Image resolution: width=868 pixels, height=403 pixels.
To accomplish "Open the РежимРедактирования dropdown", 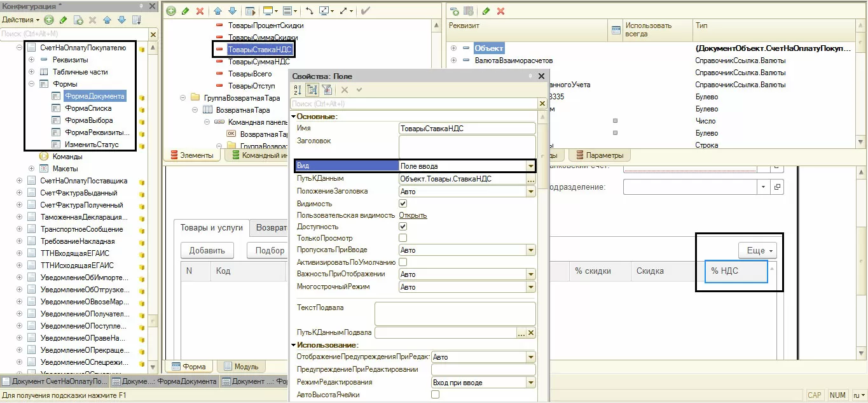I will pos(530,383).
